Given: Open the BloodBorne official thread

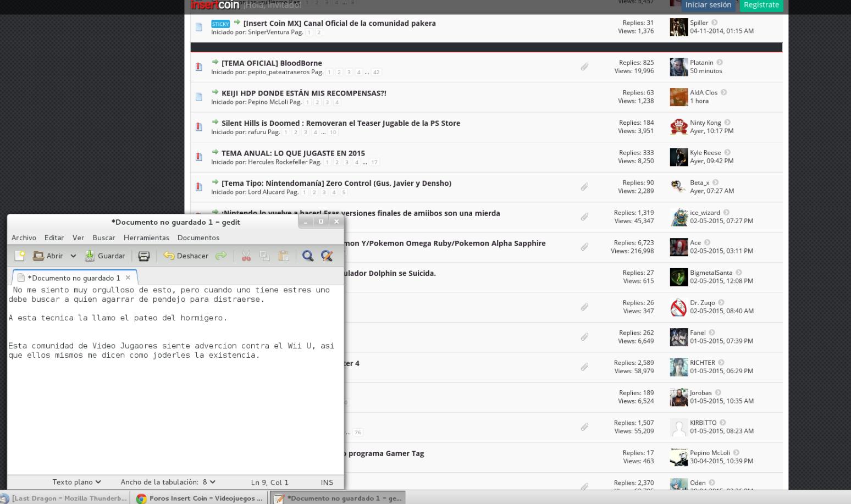Looking at the screenshot, I should (x=272, y=63).
